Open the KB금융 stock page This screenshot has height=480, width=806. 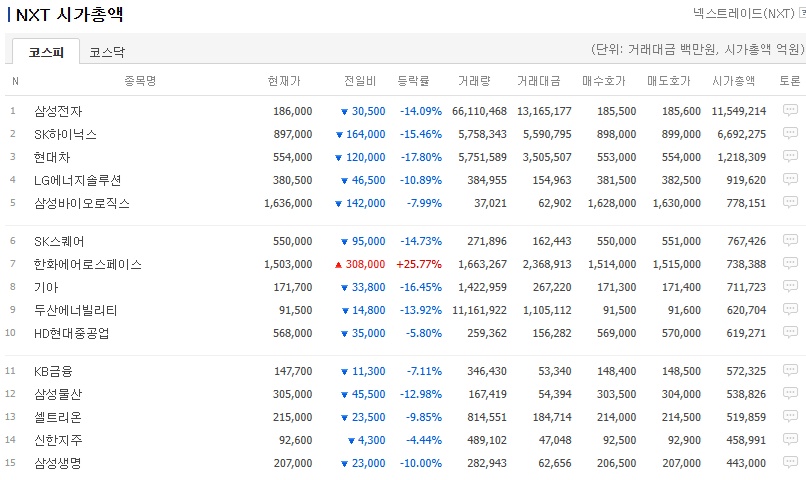click(x=53, y=371)
